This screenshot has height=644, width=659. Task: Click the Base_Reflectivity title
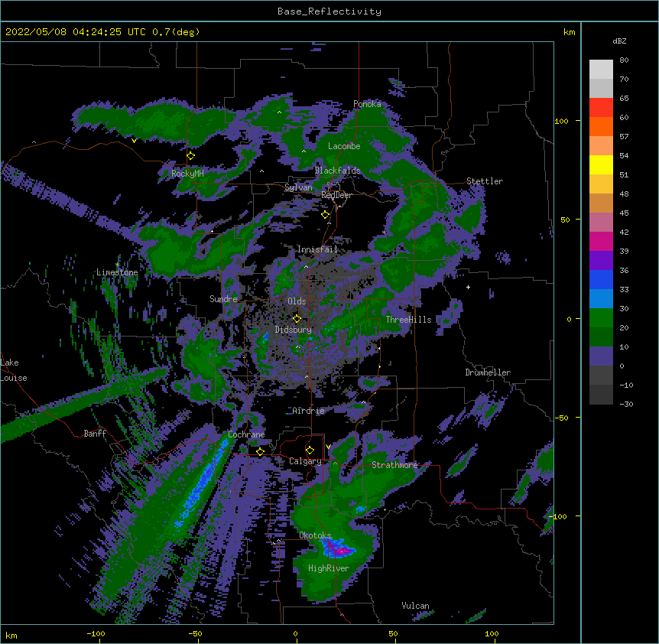[329, 11]
